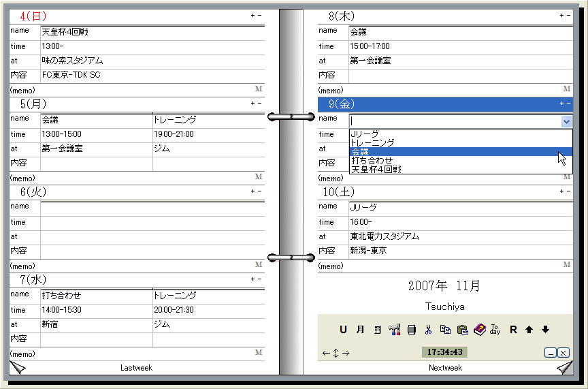
Task: Select the 10(土) day header
Action: tap(446, 192)
